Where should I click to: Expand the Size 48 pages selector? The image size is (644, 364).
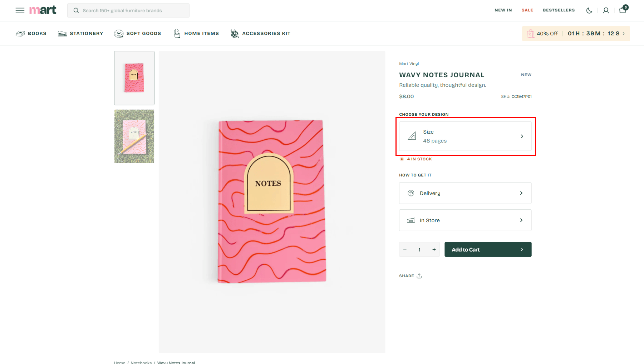pos(465,136)
